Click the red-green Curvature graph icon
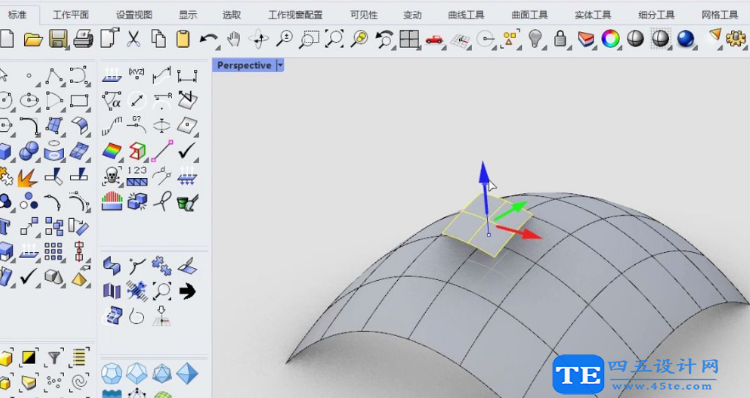 coord(112,201)
